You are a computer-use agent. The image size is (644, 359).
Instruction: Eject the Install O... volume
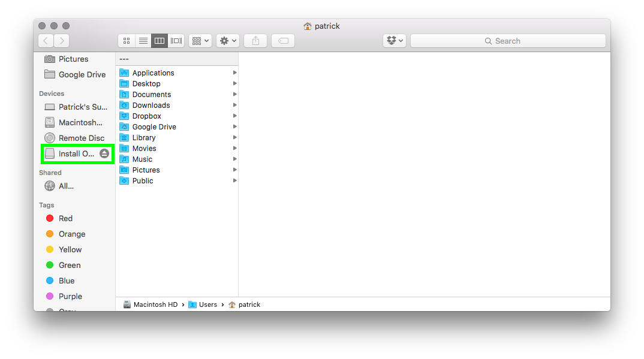pyautogui.click(x=104, y=153)
